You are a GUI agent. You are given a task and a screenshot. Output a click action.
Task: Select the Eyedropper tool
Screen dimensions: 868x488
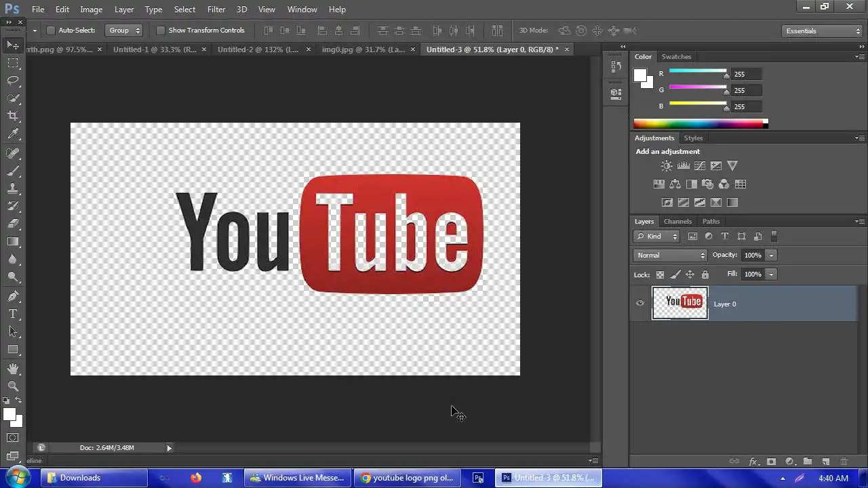(x=13, y=134)
